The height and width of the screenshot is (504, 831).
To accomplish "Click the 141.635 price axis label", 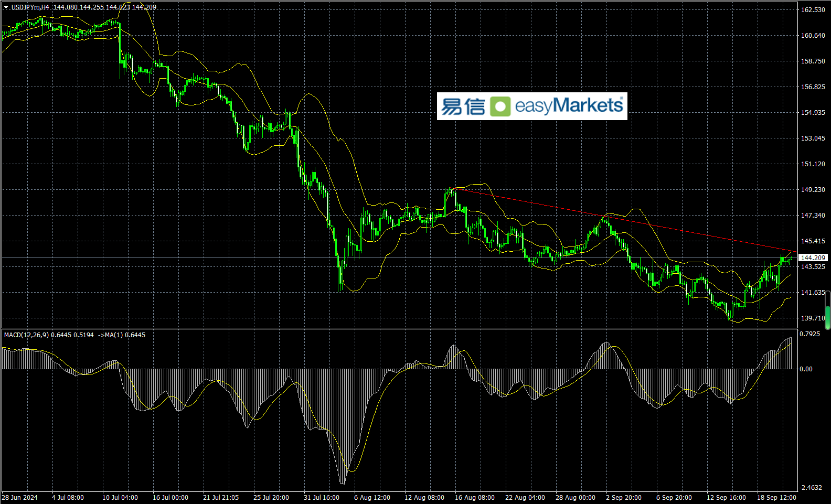I will point(813,292).
